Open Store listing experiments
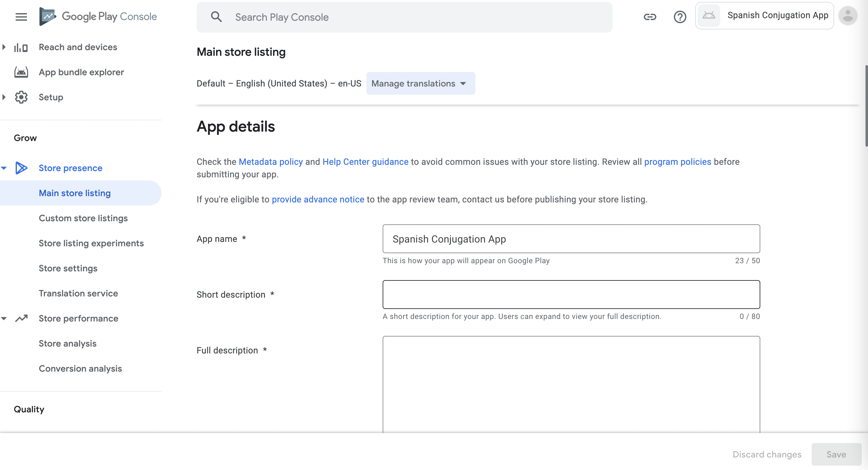The image size is (868, 470). 91,243
